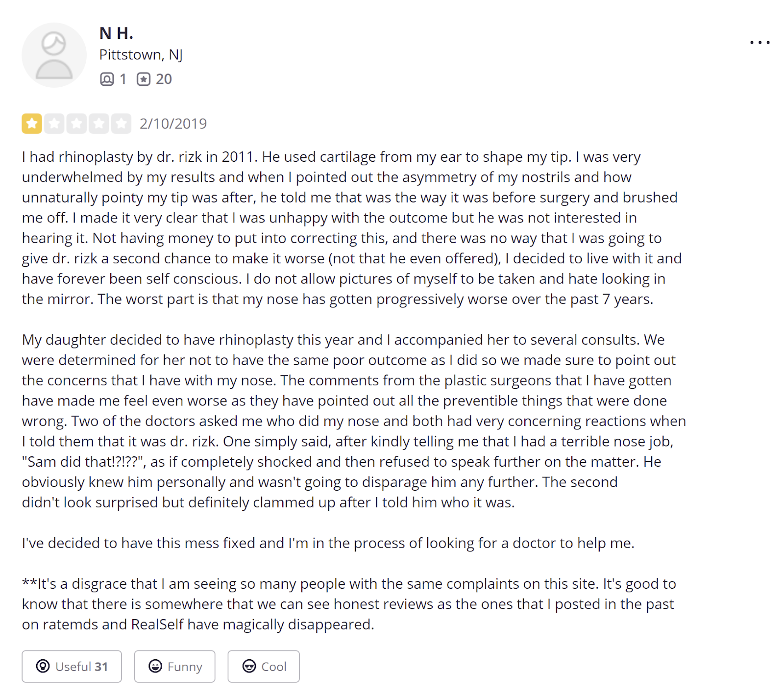Click the second empty rating star

pyautogui.click(x=54, y=124)
